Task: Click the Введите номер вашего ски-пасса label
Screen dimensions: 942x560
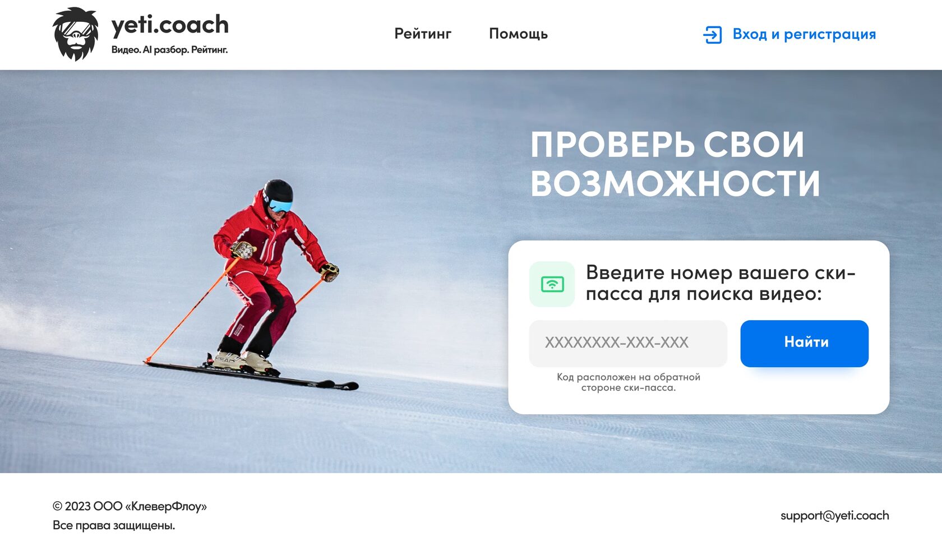Action: point(721,283)
